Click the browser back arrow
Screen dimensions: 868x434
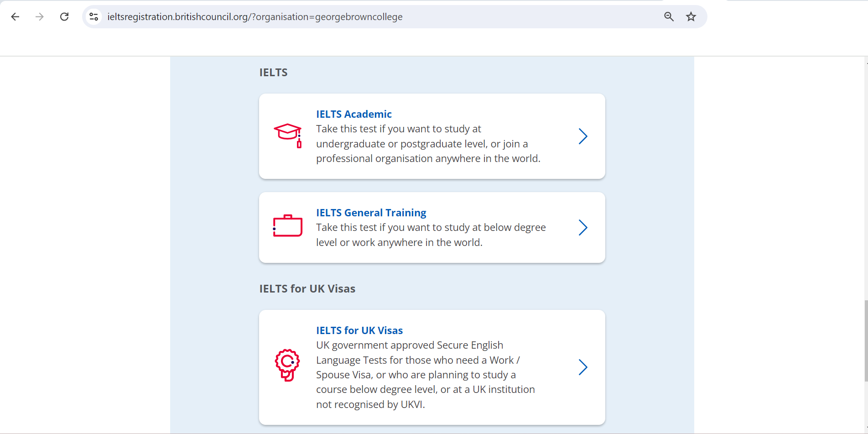click(15, 16)
